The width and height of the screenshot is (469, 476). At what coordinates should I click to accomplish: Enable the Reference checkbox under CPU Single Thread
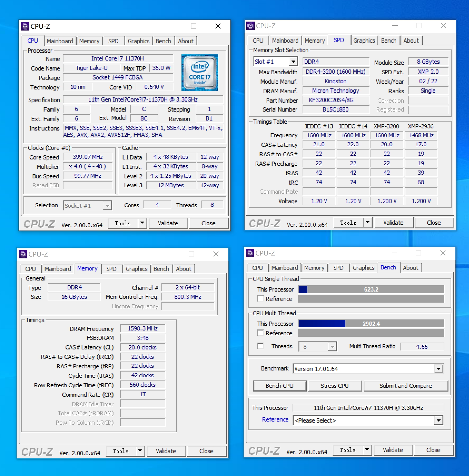click(x=261, y=299)
